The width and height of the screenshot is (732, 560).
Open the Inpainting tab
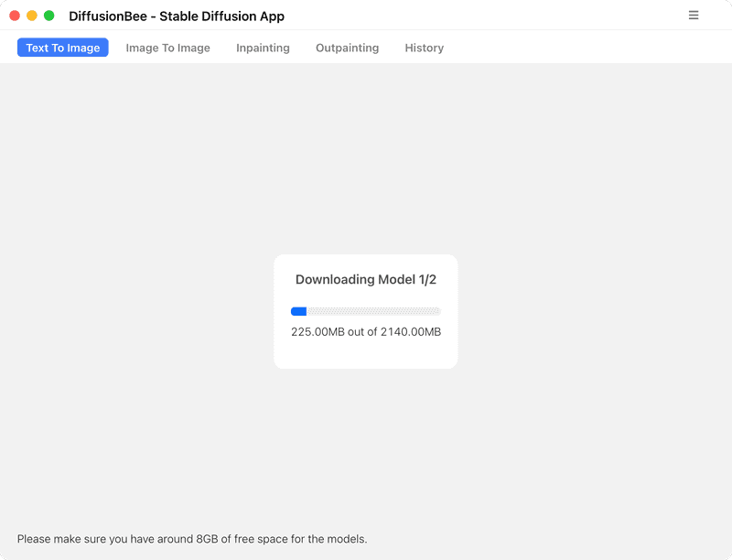[x=263, y=48]
